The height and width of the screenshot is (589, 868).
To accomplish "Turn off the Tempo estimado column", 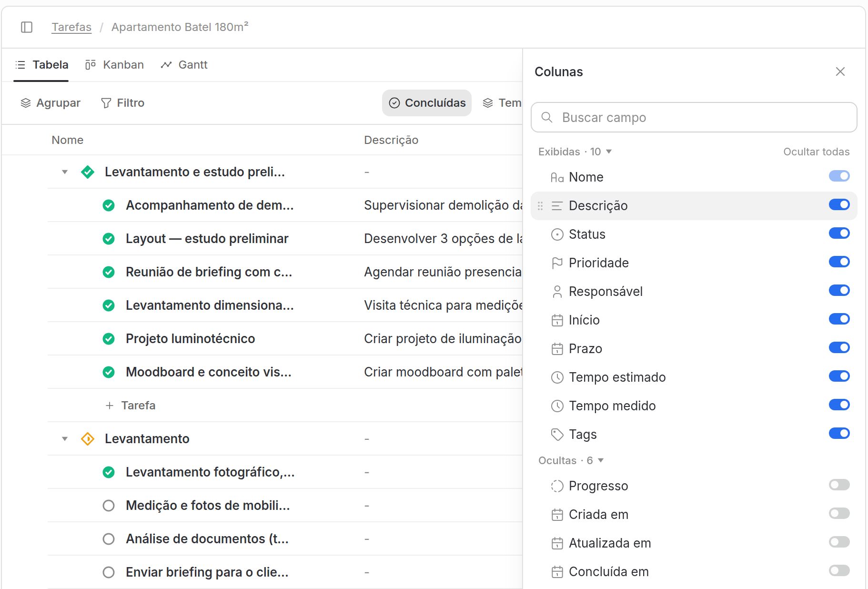I will click(x=839, y=376).
